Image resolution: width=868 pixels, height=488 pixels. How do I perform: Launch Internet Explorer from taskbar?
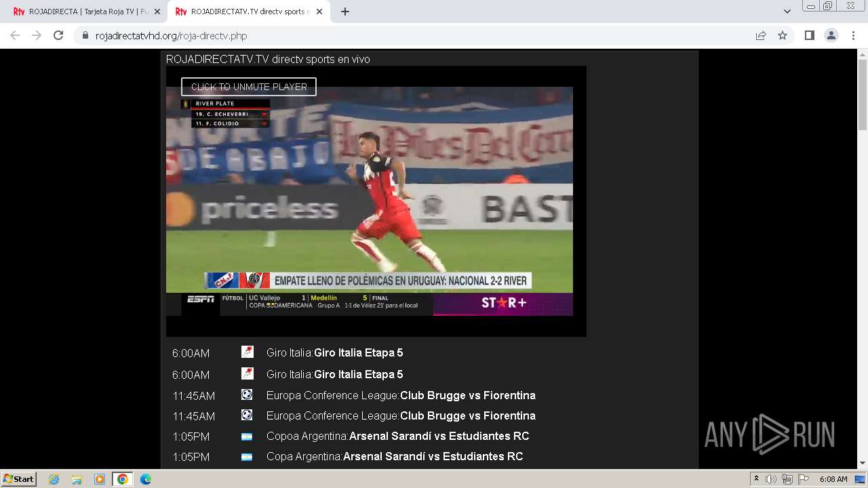tap(54, 479)
